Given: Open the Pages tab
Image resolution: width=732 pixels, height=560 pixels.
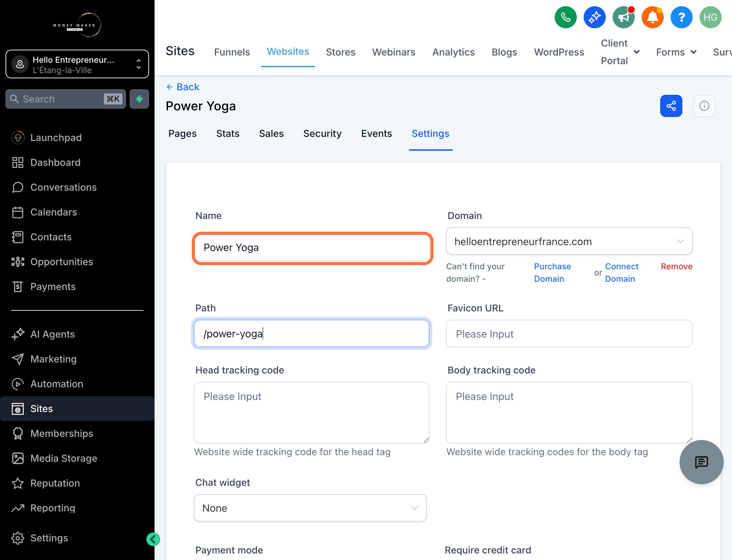Looking at the screenshot, I should [x=182, y=133].
